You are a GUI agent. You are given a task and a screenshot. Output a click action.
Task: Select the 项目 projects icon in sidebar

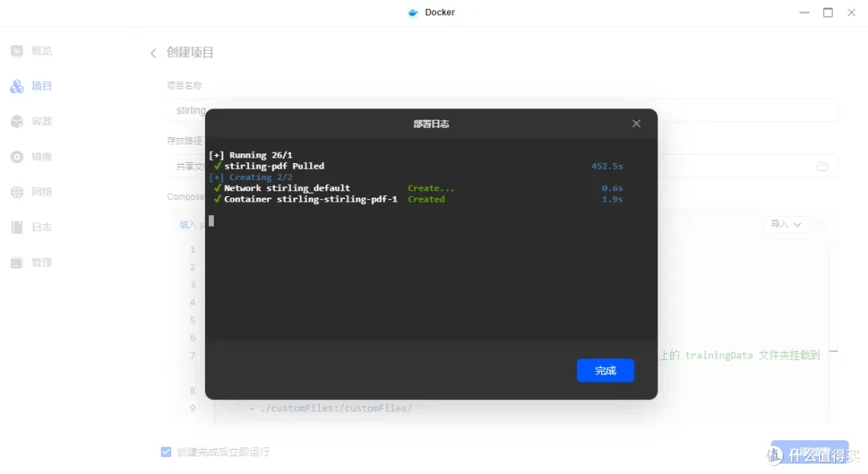17,86
